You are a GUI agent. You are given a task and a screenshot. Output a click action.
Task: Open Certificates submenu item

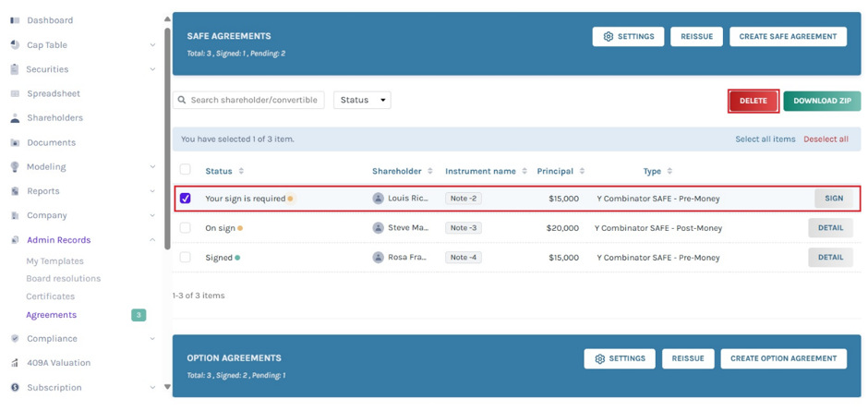[x=51, y=296]
